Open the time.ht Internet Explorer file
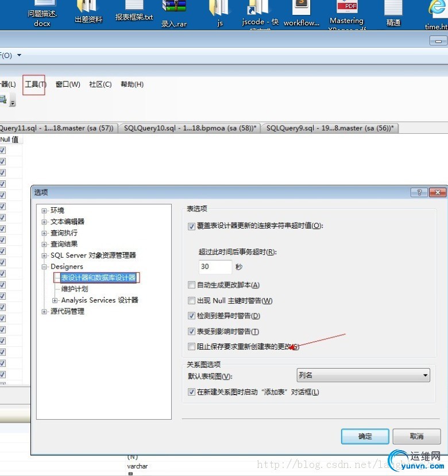 click(x=437, y=14)
